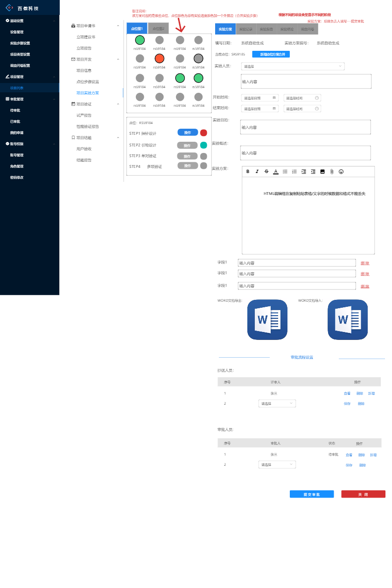Click the WORD文档导入 Word icon
Image resolution: width=392 pixels, height=588 pixels.
tap(348, 320)
